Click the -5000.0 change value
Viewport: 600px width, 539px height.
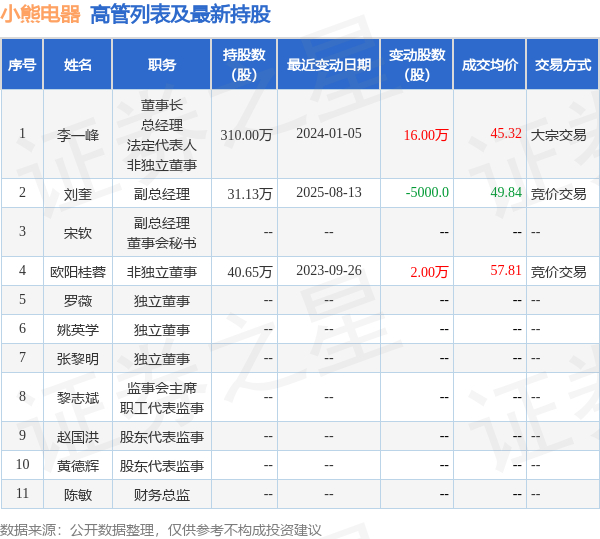(427, 192)
